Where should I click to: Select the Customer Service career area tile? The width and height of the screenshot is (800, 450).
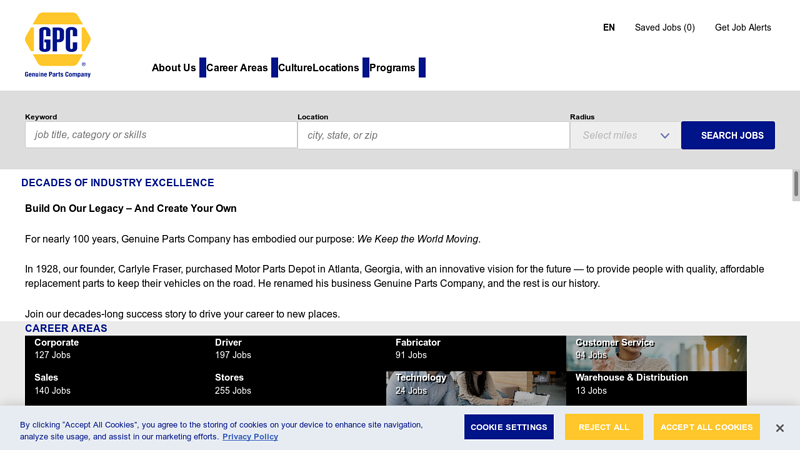(x=656, y=348)
